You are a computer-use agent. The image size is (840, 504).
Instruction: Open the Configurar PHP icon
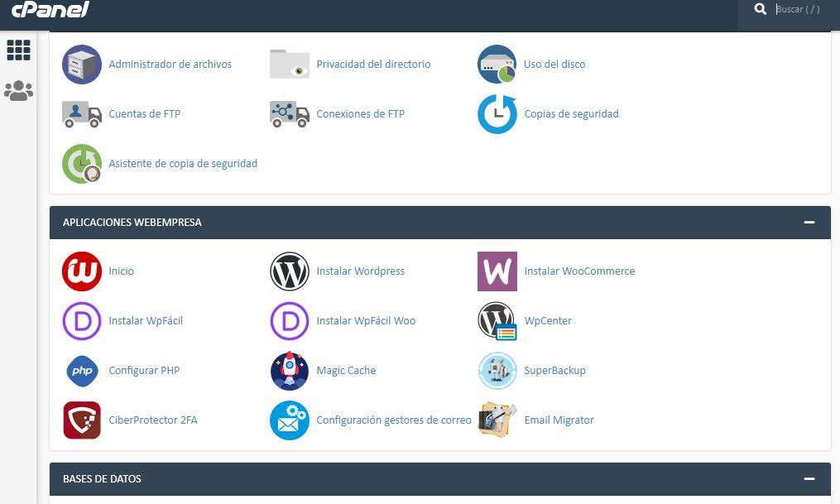[82, 371]
